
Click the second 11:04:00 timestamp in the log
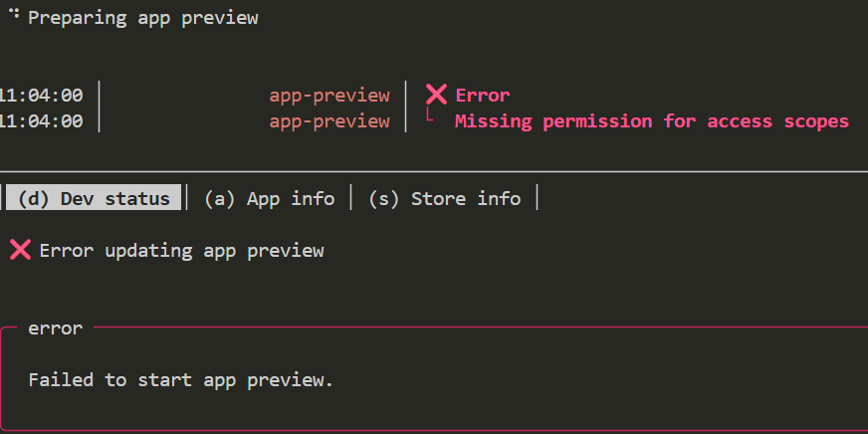[41, 121]
